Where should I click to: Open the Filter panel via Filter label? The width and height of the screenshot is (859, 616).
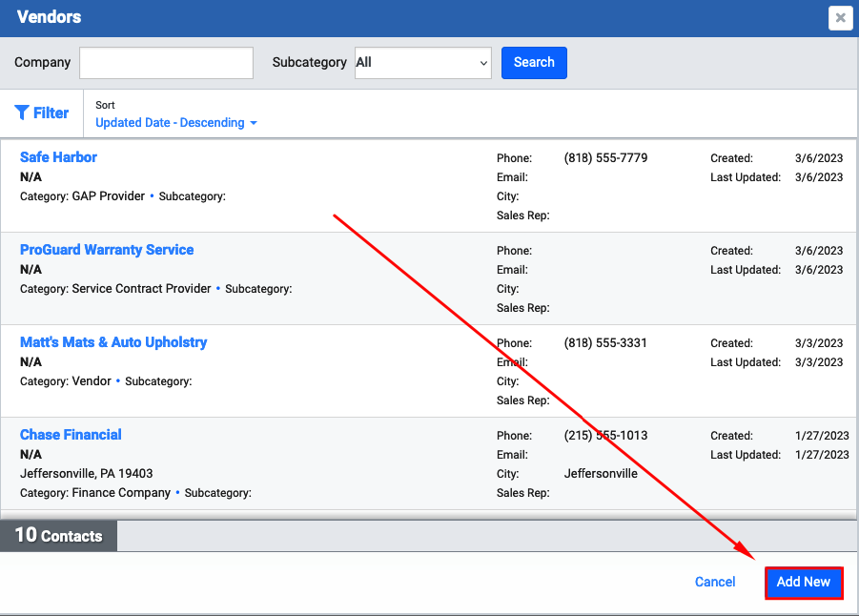point(51,113)
